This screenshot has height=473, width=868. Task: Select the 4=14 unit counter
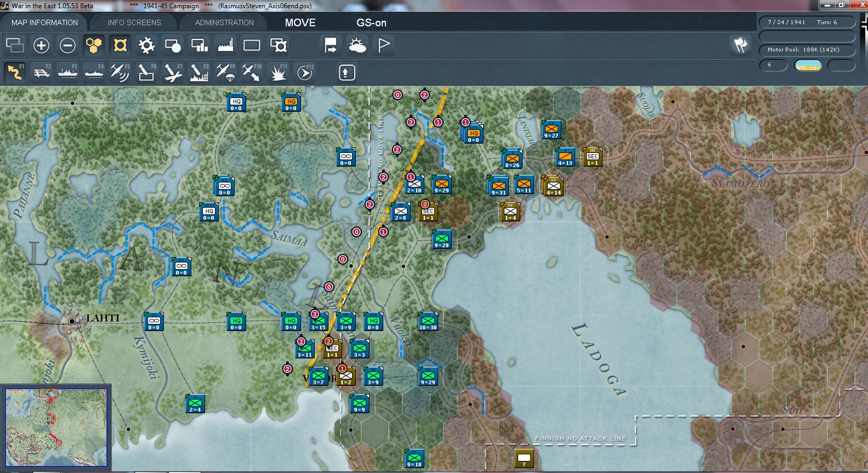tap(554, 186)
